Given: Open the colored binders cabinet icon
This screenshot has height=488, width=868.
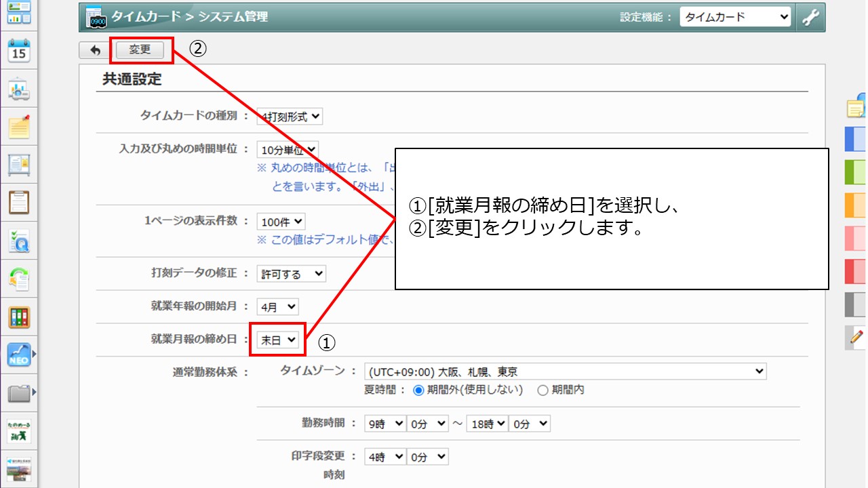Looking at the screenshot, I should (19, 317).
